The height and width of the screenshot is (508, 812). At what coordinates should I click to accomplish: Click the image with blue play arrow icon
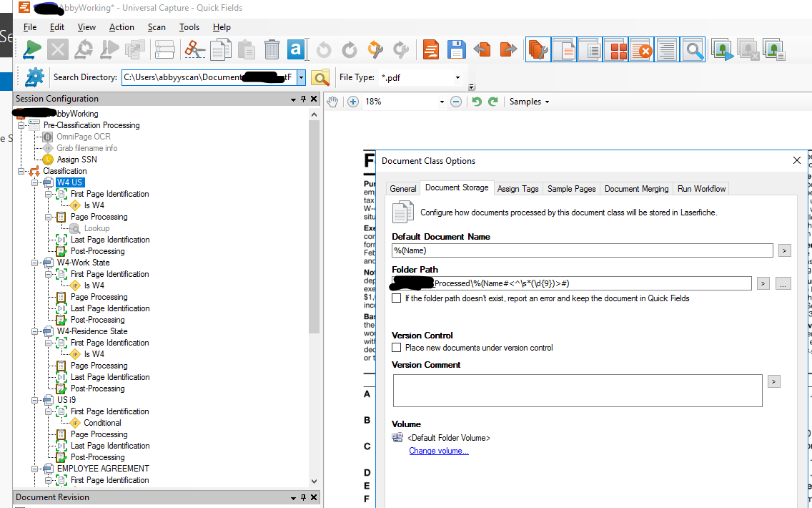723,50
